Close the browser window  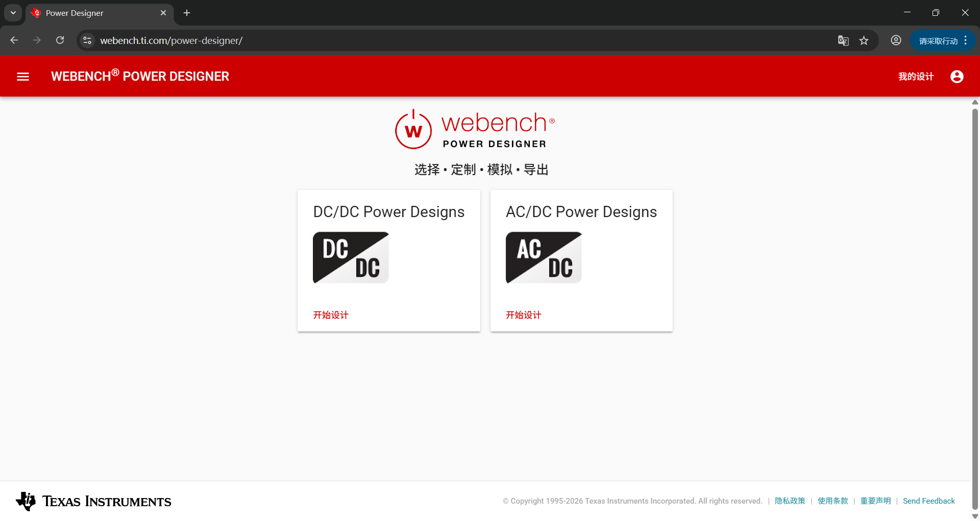[x=965, y=12]
